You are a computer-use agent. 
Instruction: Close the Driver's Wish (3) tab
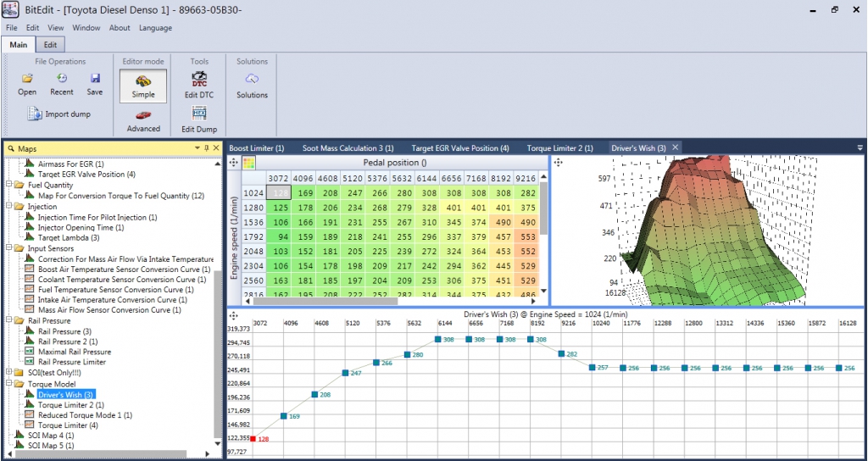pyautogui.click(x=675, y=147)
